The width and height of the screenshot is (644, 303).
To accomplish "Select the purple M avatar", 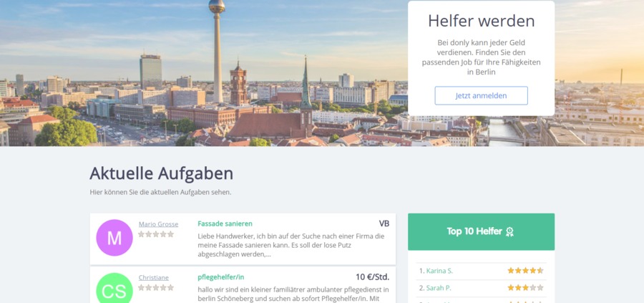I will [x=114, y=238].
